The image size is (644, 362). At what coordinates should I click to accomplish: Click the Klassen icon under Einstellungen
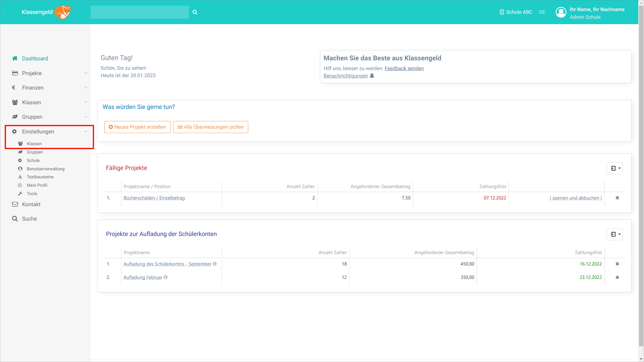point(20,144)
